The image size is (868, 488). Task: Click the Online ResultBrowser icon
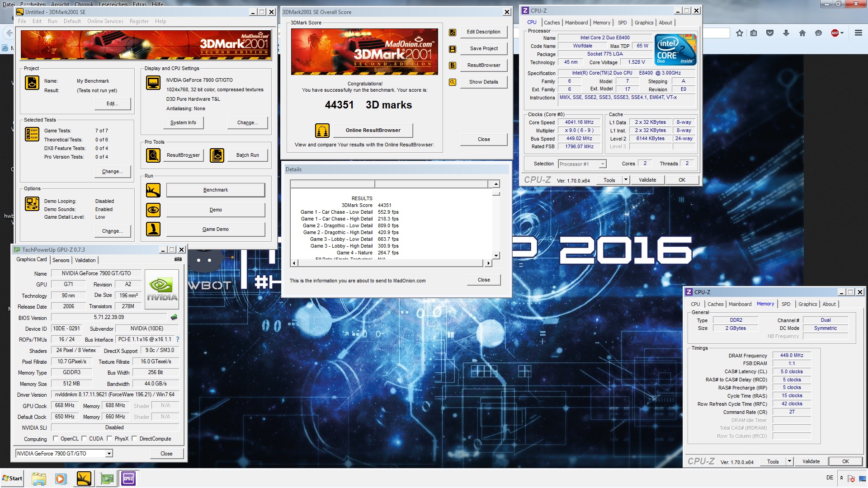[x=322, y=131]
